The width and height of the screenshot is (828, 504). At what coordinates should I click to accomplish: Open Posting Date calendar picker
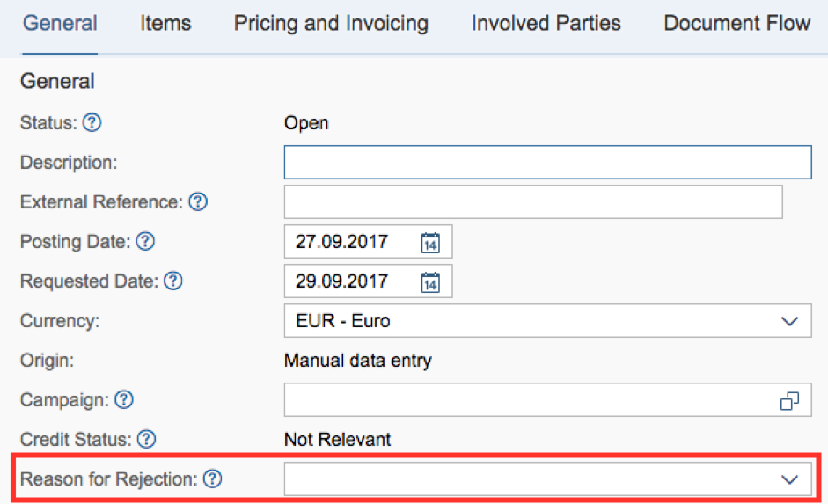click(429, 242)
